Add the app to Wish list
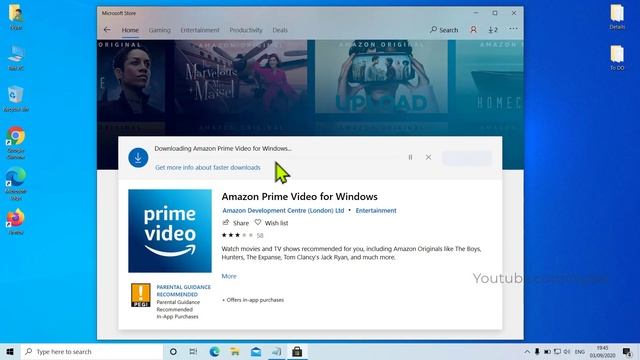The image size is (640, 360). pos(271,223)
